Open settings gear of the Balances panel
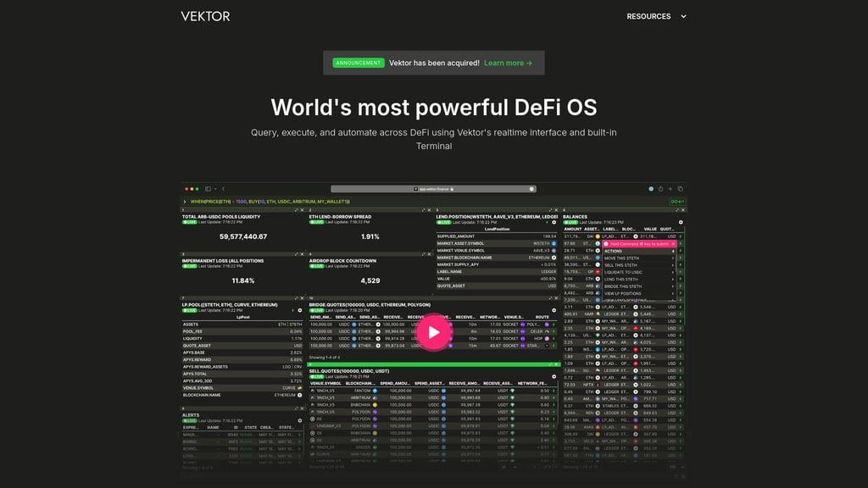868x488 pixels. click(x=681, y=223)
